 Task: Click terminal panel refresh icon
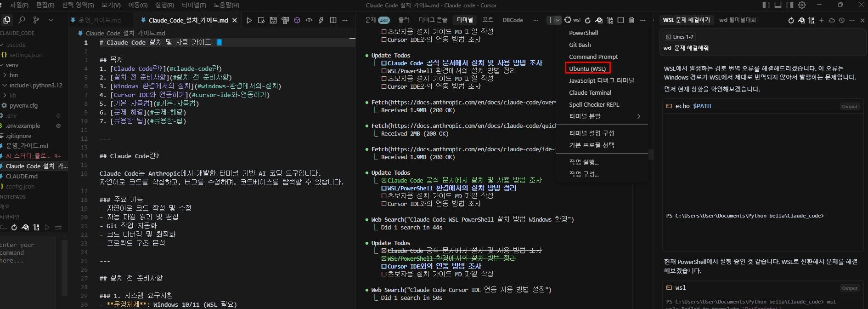coord(588,20)
